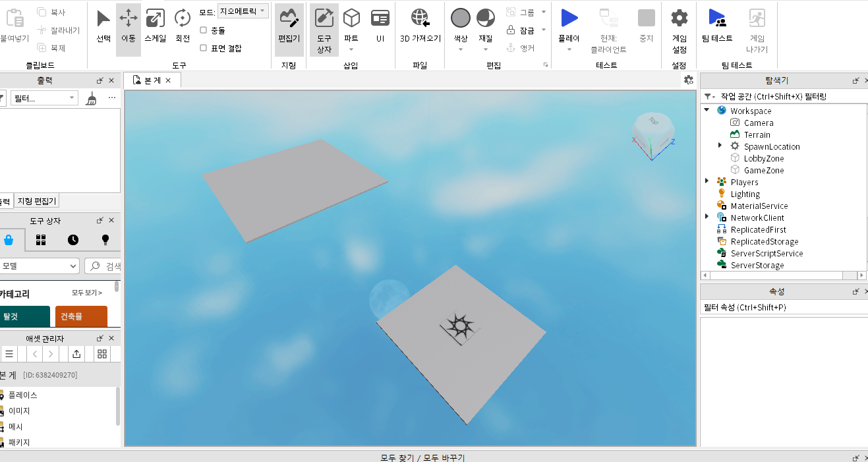Expand the Players node
The width and height of the screenshot is (868, 462).
point(707,181)
